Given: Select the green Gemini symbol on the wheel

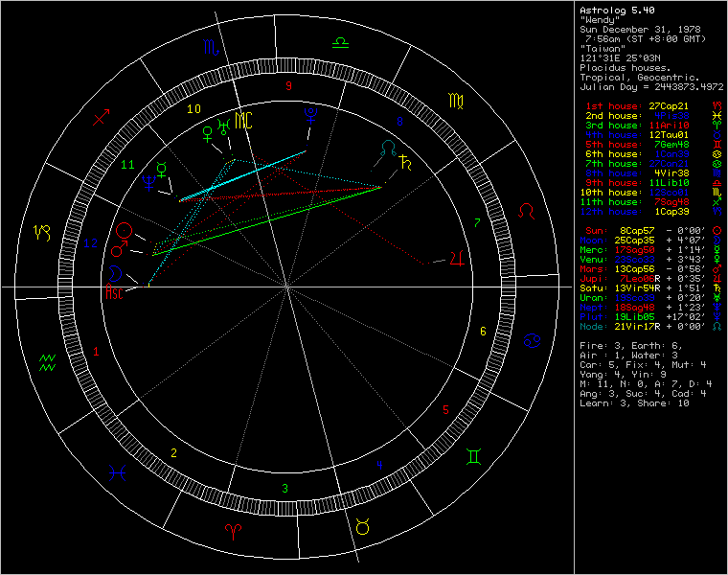Looking at the screenshot, I should (473, 456).
